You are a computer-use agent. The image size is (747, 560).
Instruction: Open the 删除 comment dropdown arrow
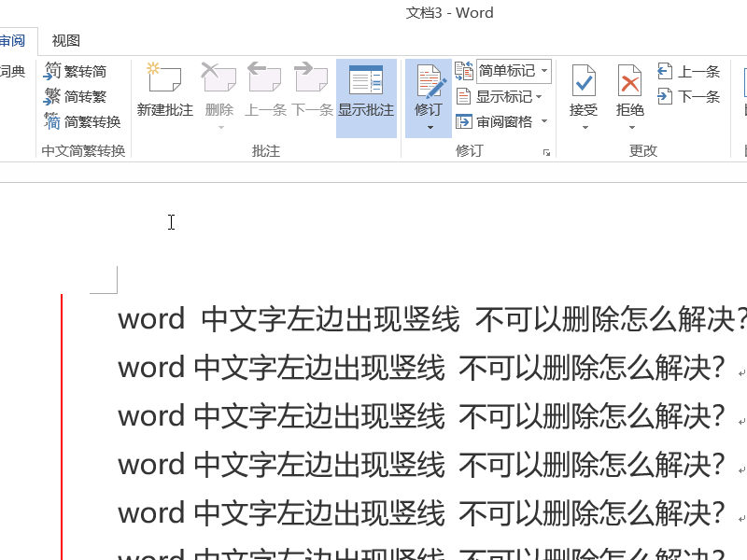(220, 127)
